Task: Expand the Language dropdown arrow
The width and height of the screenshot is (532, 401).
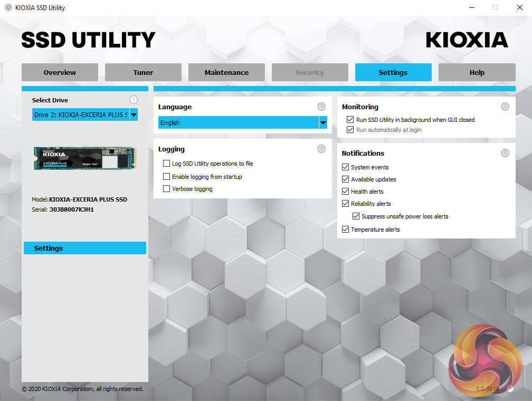Action: (x=324, y=122)
